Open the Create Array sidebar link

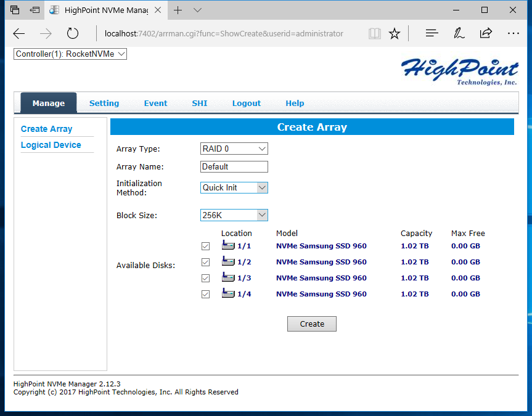click(46, 129)
